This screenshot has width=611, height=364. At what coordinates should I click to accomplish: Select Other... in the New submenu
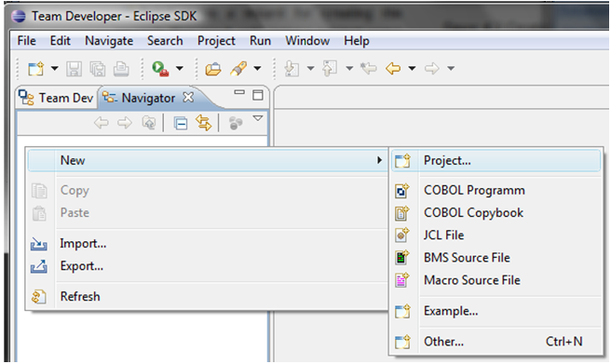click(x=496, y=342)
